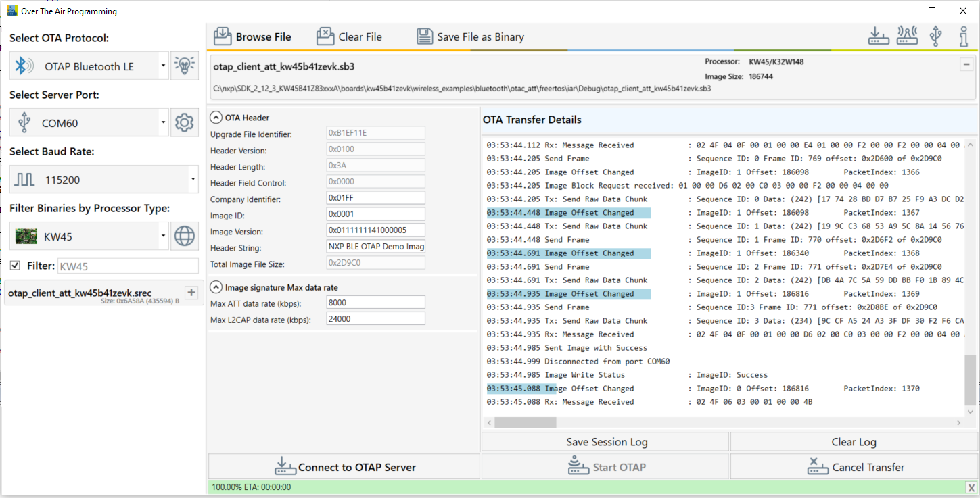Toggle the Filter checkbox for KW45
Screen dimensions: 980x498
point(15,266)
